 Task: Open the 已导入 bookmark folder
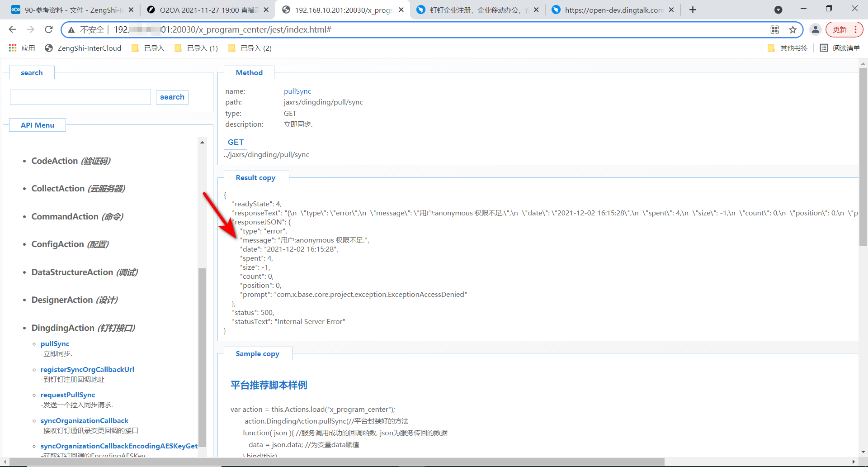click(148, 48)
